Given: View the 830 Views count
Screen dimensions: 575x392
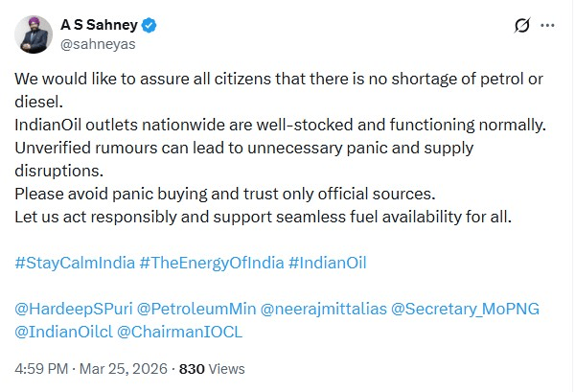Looking at the screenshot, I should 211,368.
